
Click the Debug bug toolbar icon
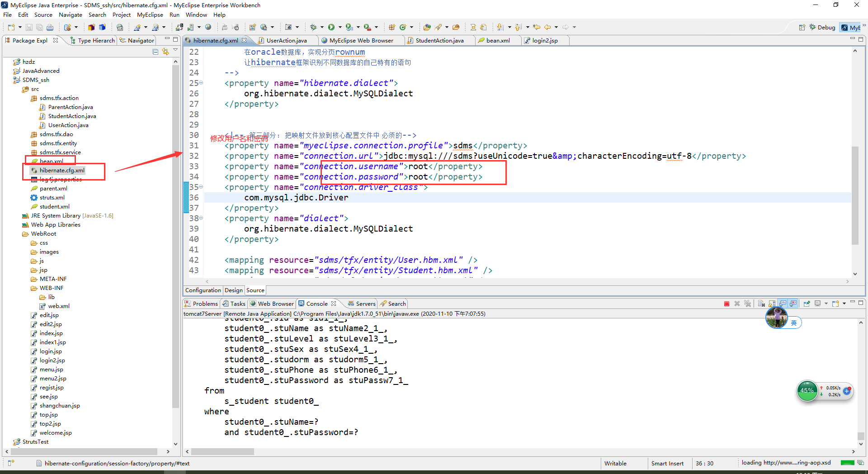pyautogui.click(x=313, y=27)
